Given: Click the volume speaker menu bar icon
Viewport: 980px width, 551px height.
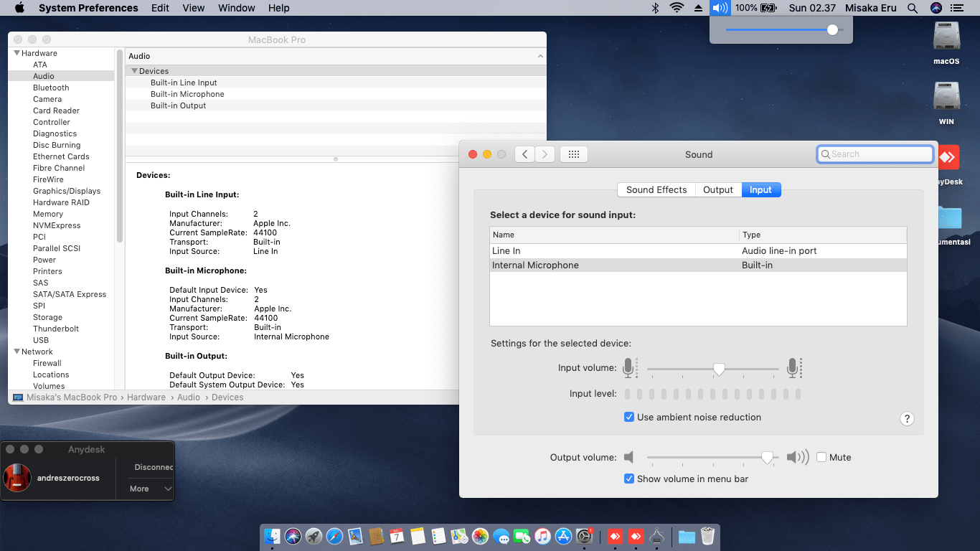Looking at the screenshot, I should 720,8.
